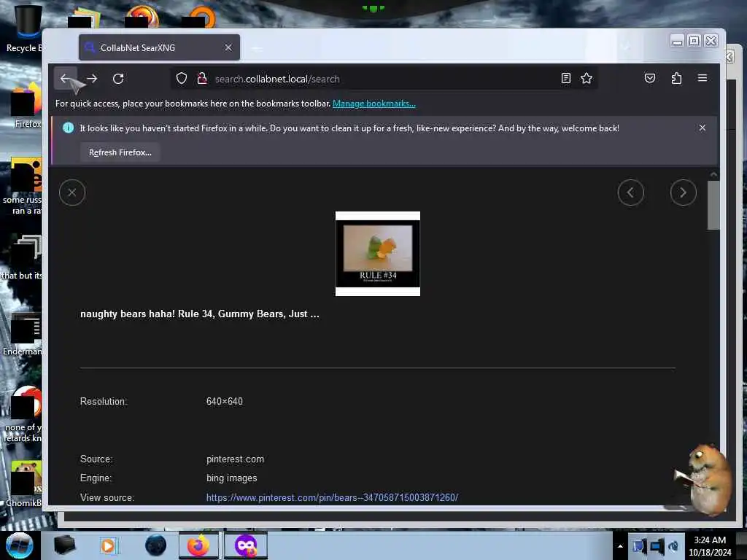The height and width of the screenshot is (560, 747).
Task: Open the 3:24 AM taskbar clock
Action: pos(710,546)
